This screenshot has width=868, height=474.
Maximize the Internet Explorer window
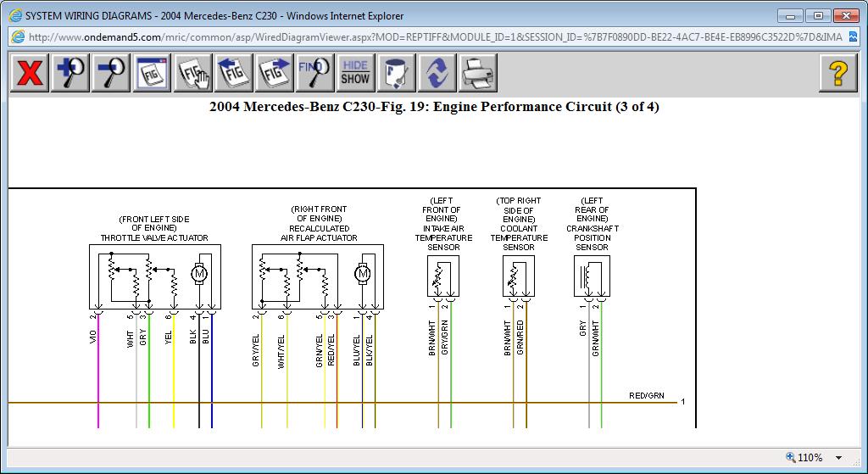[818, 15]
